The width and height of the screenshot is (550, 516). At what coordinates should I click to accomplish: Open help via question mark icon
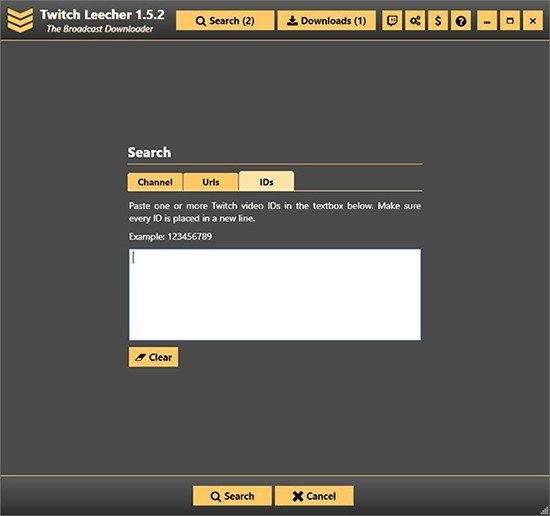point(461,21)
